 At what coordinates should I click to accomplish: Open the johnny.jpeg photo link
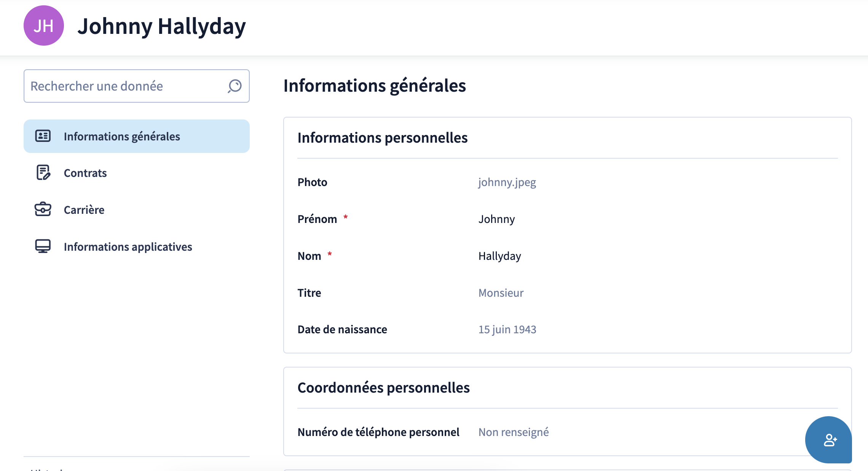point(507,182)
